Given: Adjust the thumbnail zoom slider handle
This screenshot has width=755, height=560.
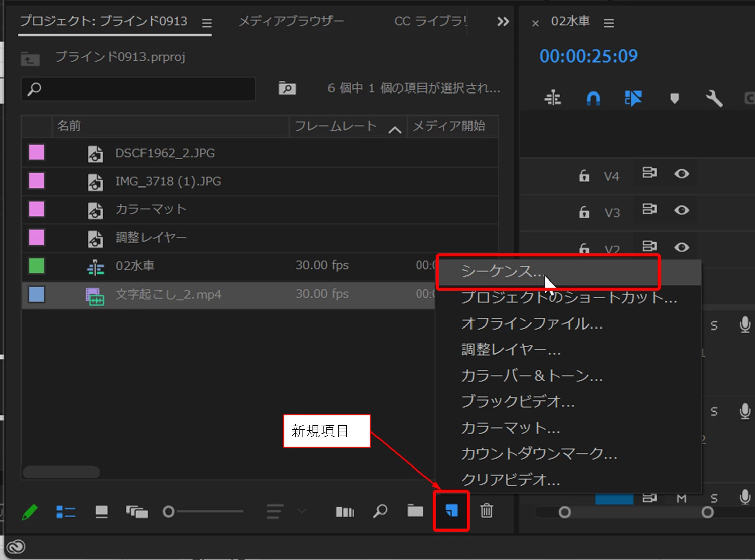Looking at the screenshot, I should pos(168,511).
